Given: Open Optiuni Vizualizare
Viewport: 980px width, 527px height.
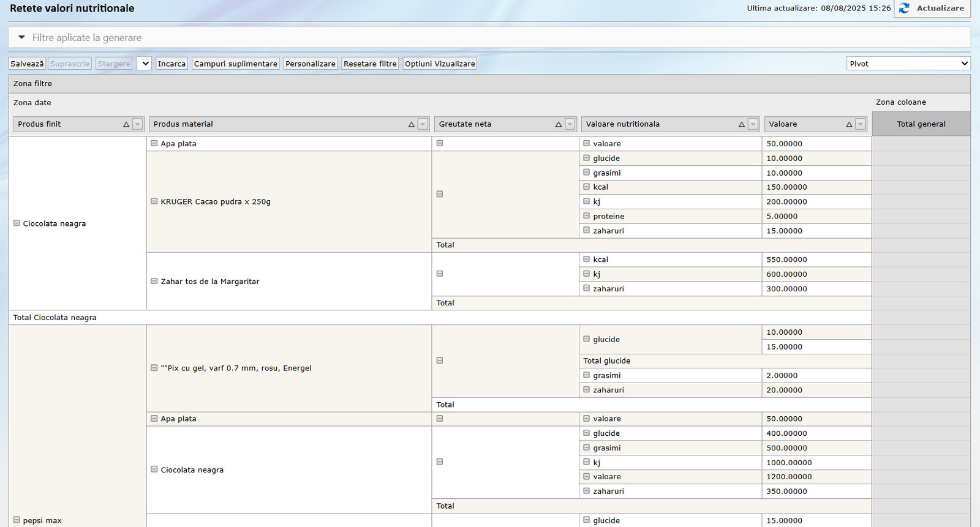Looking at the screenshot, I should click(x=439, y=64).
